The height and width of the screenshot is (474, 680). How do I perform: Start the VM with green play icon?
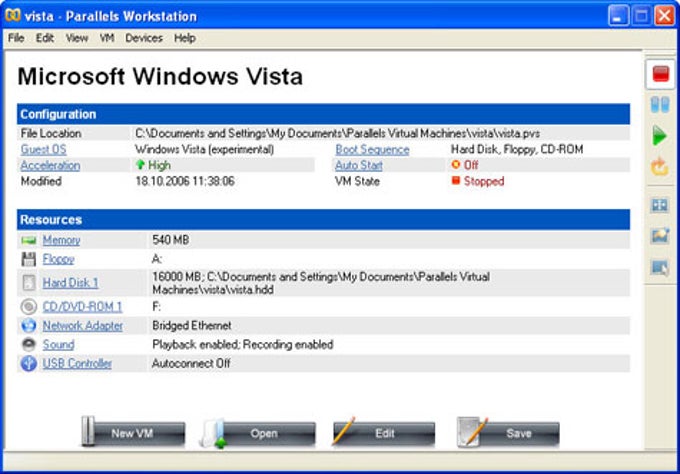point(660,136)
